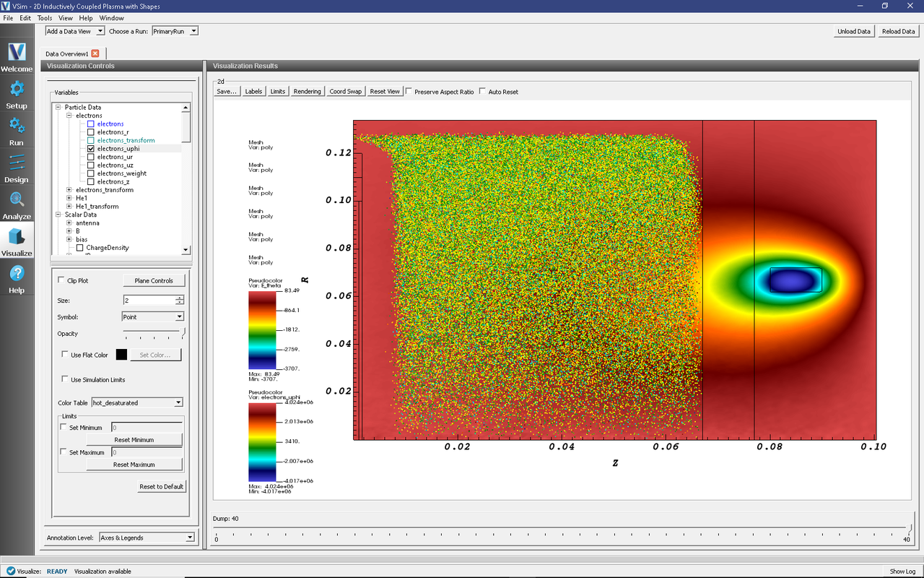The width and height of the screenshot is (924, 578).
Task: Click the Rendering button
Action: click(x=307, y=92)
